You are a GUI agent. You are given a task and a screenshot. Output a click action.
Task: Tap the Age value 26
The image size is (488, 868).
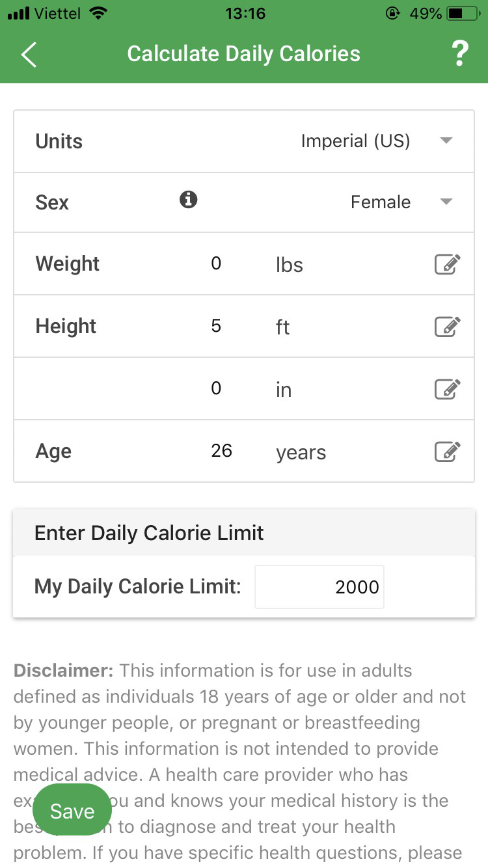pyautogui.click(x=221, y=451)
